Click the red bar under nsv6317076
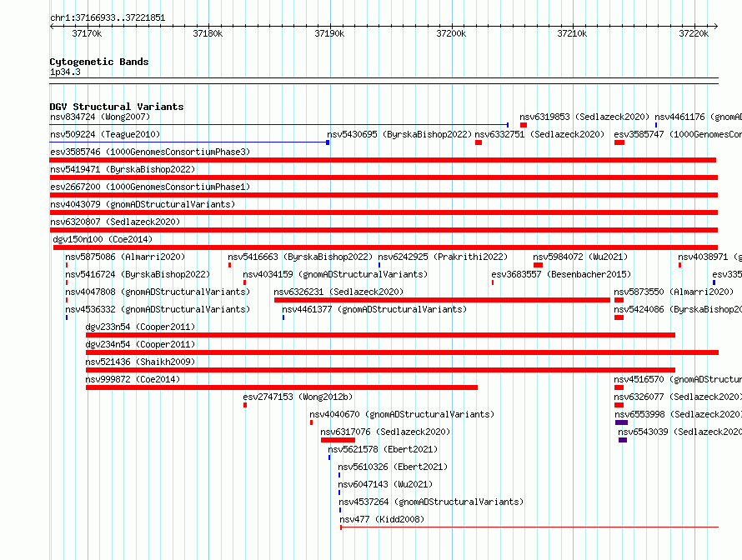Screen dimensions: 742x560 click(338, 440)
